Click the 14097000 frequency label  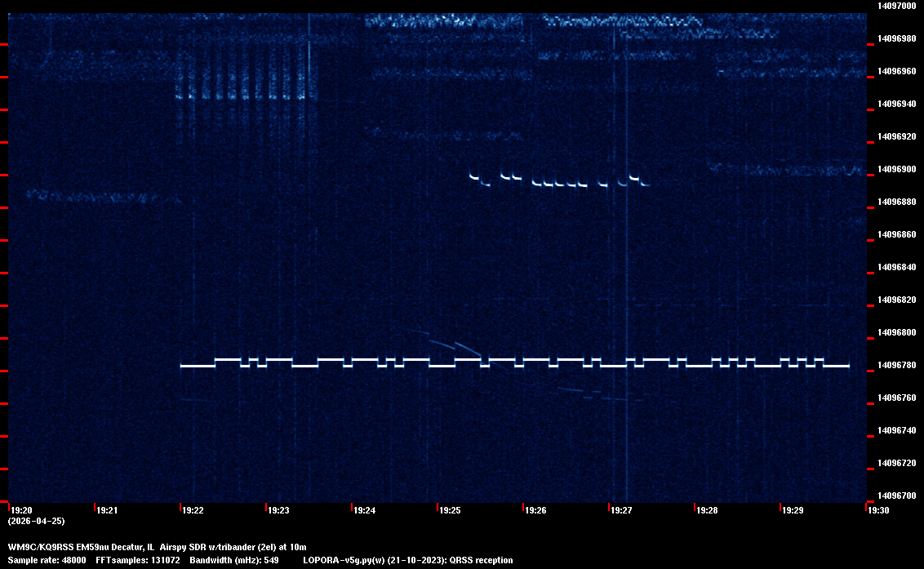click(x=895, y=6)
